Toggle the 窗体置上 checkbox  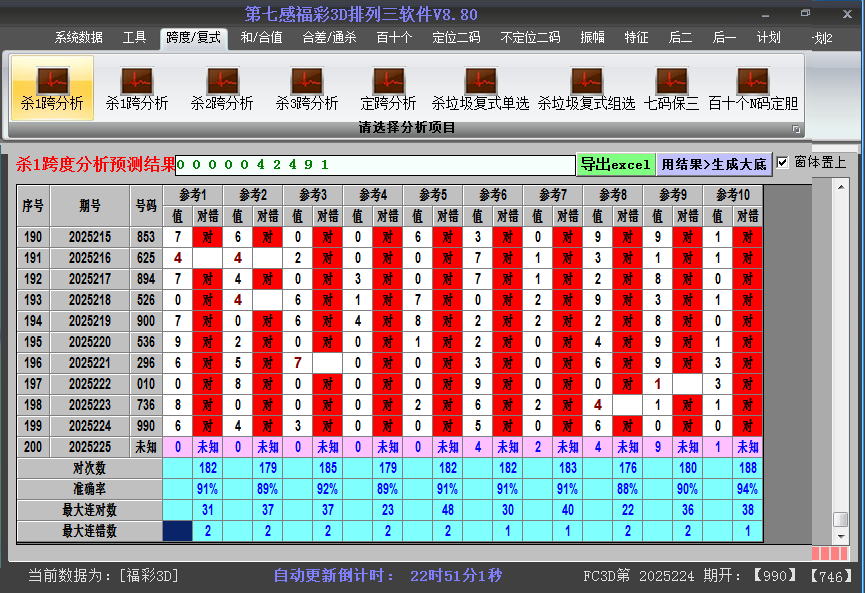(783, 162)
